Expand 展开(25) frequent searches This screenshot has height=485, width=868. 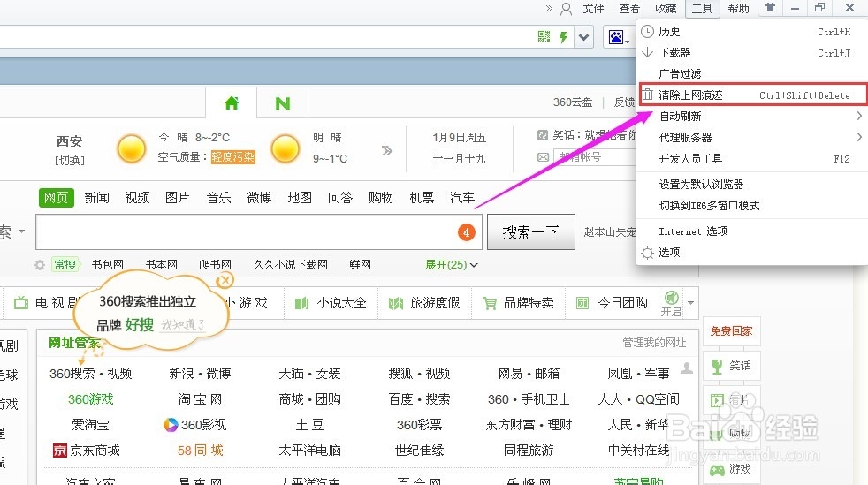(x=451, y=265)
